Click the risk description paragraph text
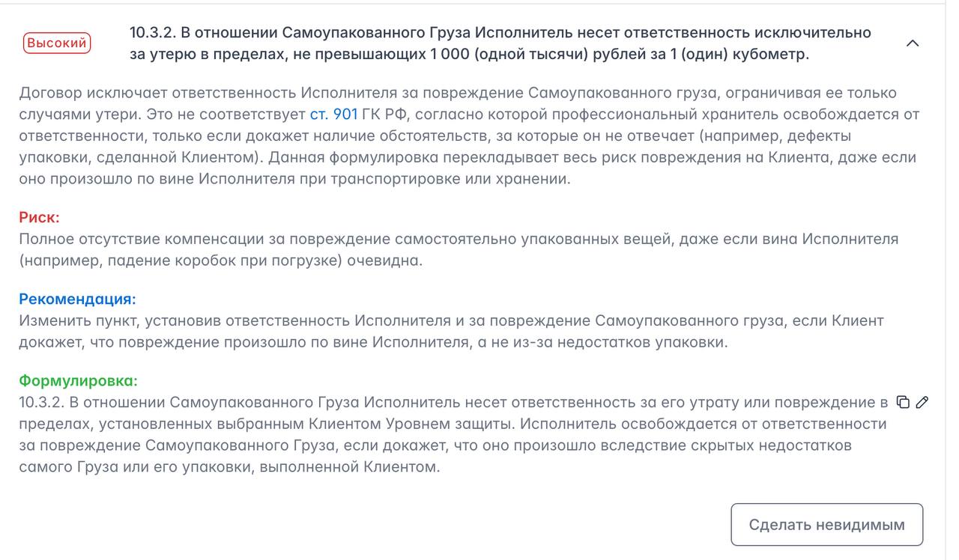This screenshot has width=959, height=560. tap(457, 249)
